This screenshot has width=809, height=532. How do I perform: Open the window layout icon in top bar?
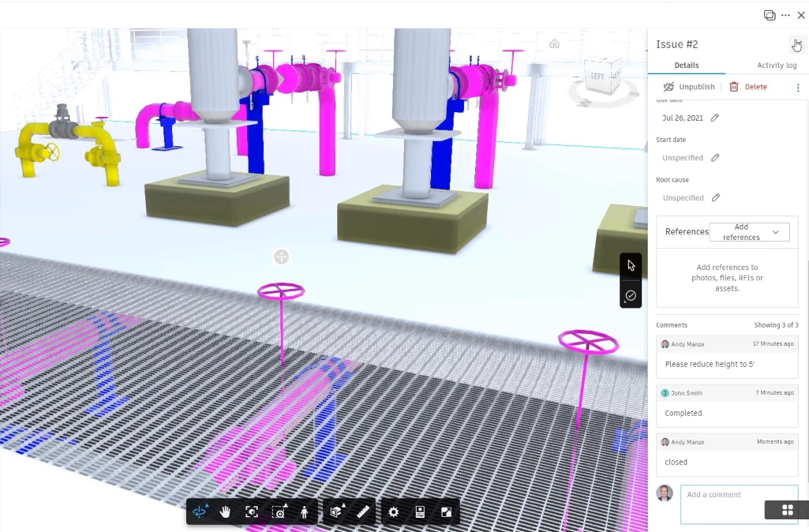770,15
